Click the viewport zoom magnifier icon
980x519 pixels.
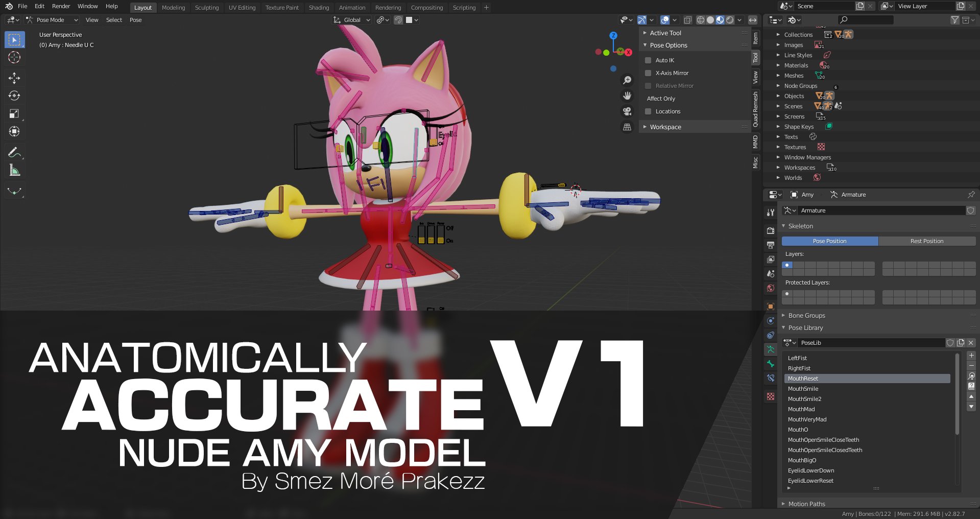click(x=627, y=81)
